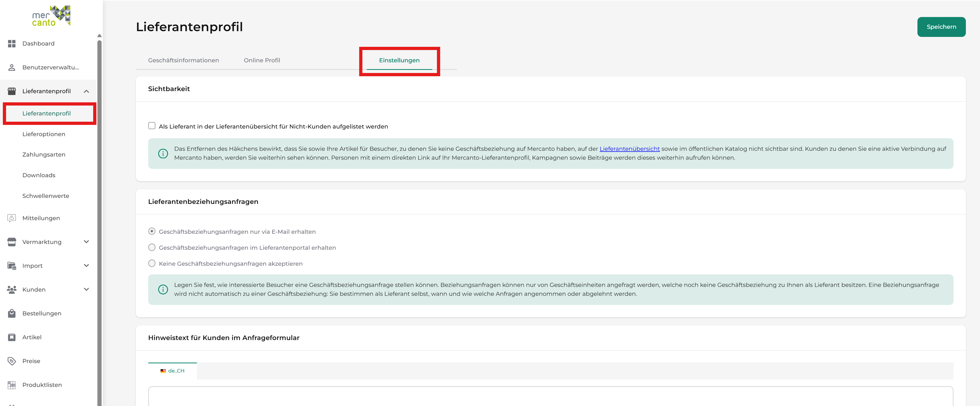The image size is (980, 406).
Task: Collapse the Lieferantenprofil sidebar section
Action: pyautogui.click(x=86, y=91)
